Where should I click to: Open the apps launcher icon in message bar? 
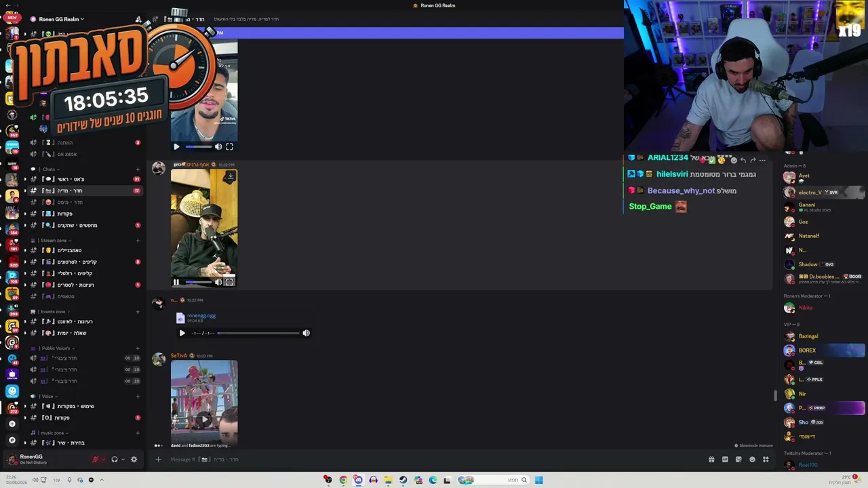(766, 460)
